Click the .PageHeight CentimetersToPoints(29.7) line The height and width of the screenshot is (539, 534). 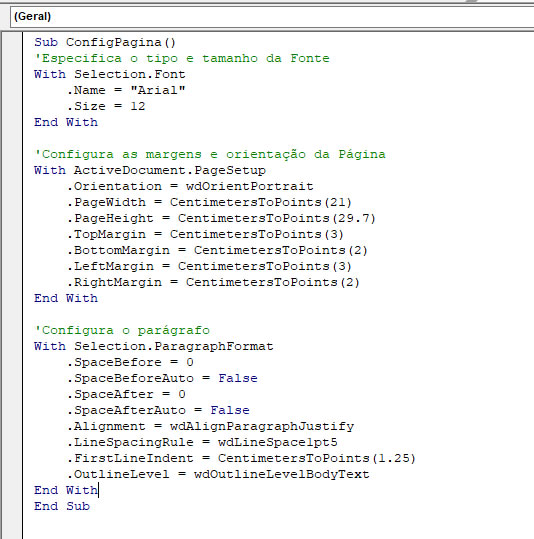(221, 218)
